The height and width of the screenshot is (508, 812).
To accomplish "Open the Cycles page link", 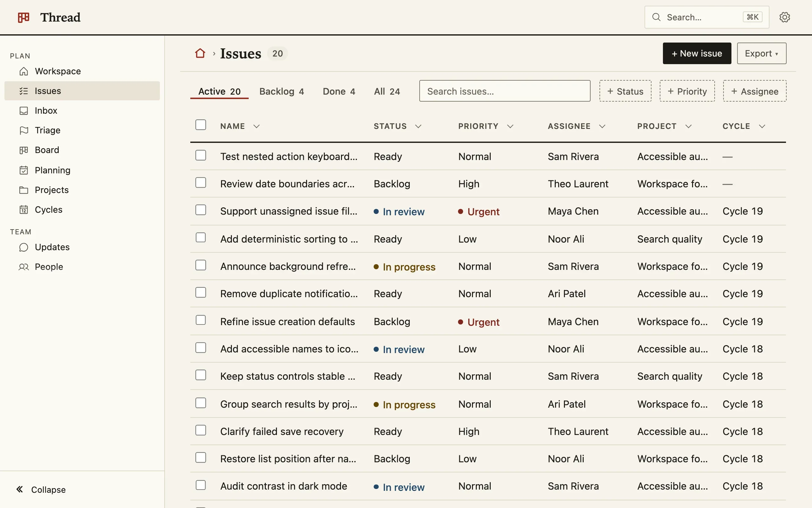I will (82, 210).
